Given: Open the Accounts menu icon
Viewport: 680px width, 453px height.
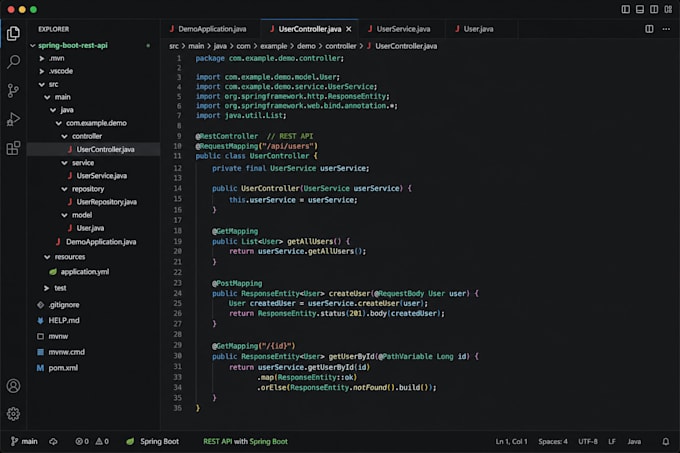Looking at the screenshot, I should pos(13,386).
